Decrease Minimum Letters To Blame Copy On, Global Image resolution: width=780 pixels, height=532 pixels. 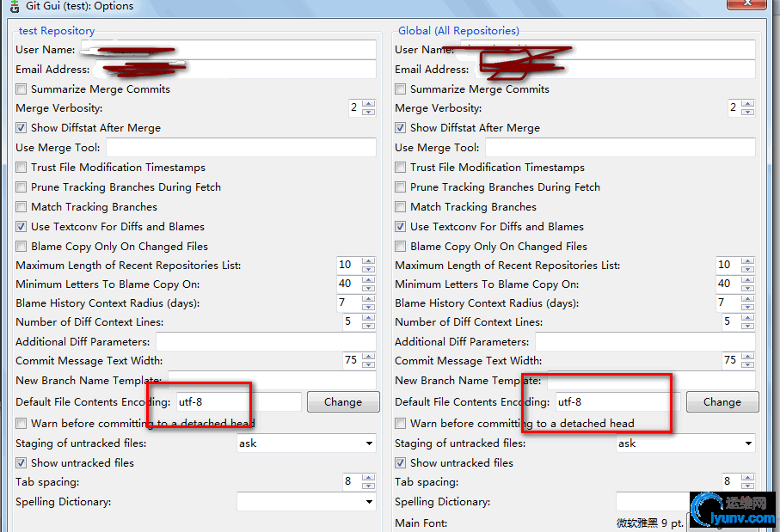click(747, 289)
